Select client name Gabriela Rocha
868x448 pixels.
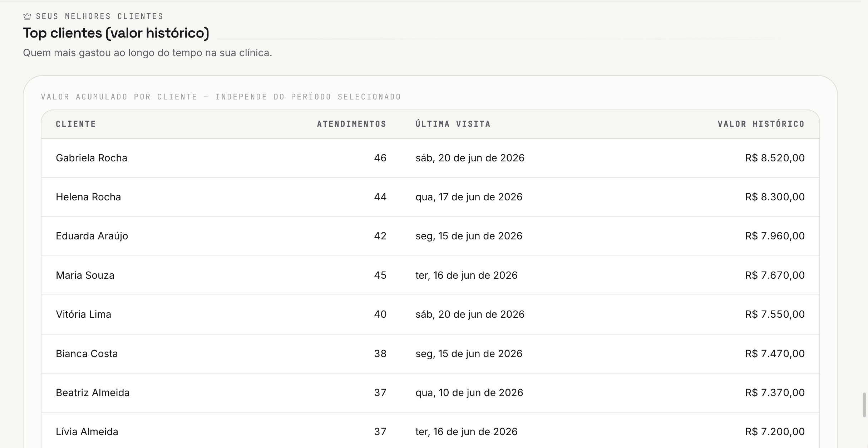[92, 158]
